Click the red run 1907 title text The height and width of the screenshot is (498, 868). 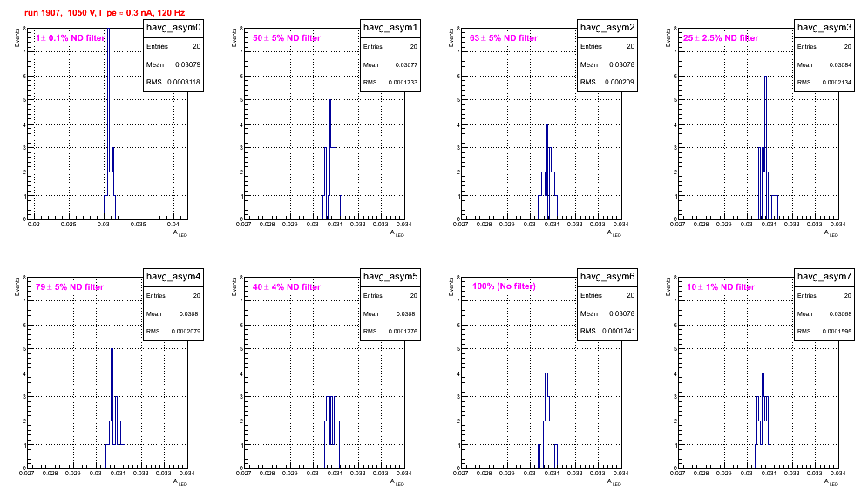105,13
